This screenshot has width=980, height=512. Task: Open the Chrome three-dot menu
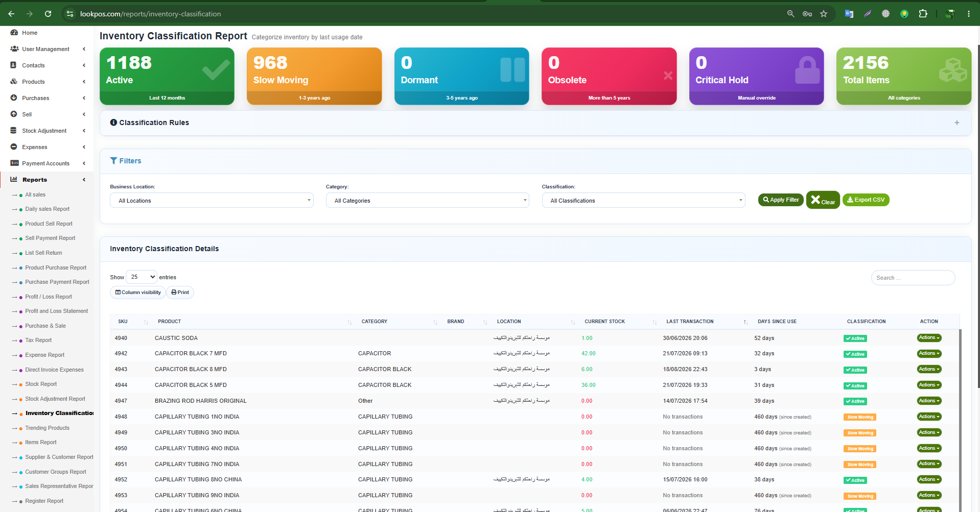[x=968, y=14]
